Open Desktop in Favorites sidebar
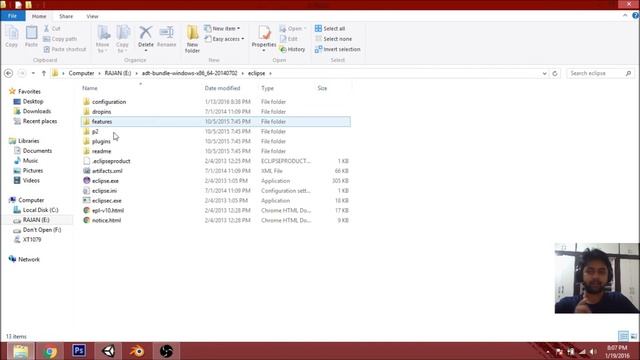 click(29, 101)
